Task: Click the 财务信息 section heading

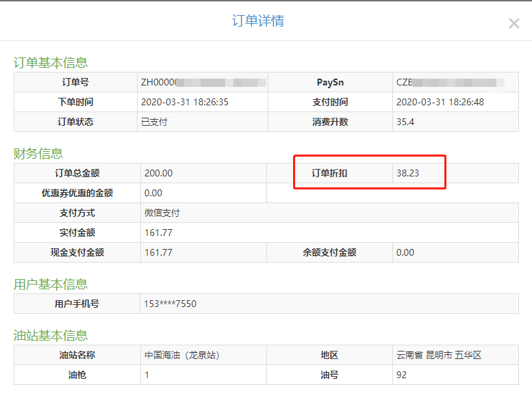Action: click(38, 153)
